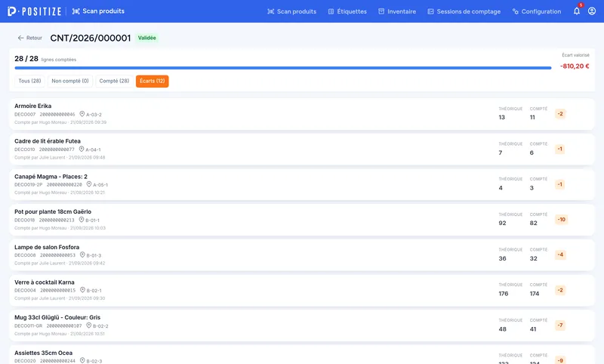Click location pin icon of Pot pour plante
Viewport: 604px width, 364px height.
point(82,220)
